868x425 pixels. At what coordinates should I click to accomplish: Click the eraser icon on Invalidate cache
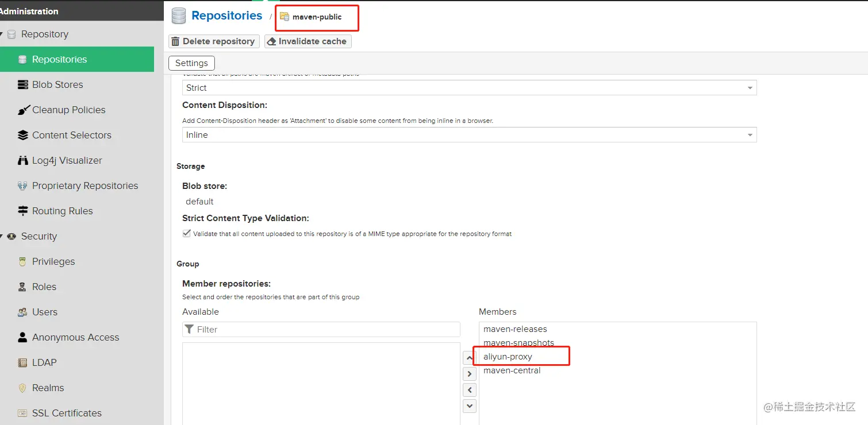[271, 41]
